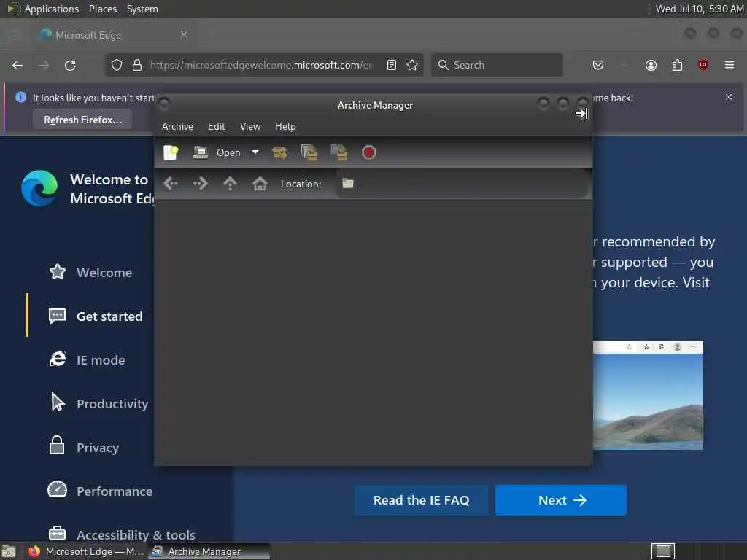Select Productivity in Edge sidebar
This screenshot has width=747, height=560.
click(x=99, y=404)
